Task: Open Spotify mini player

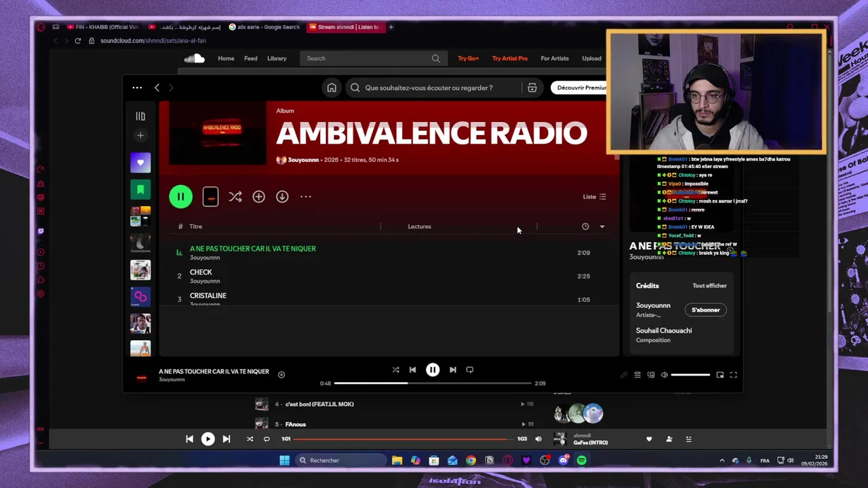Action: (x=720, y=375)
